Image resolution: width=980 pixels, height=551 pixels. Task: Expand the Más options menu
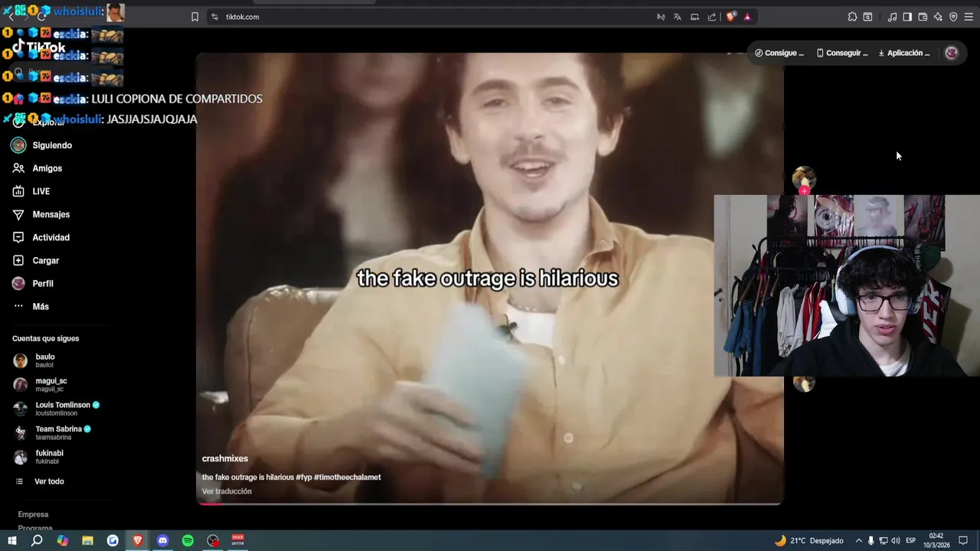pos(30,306)
